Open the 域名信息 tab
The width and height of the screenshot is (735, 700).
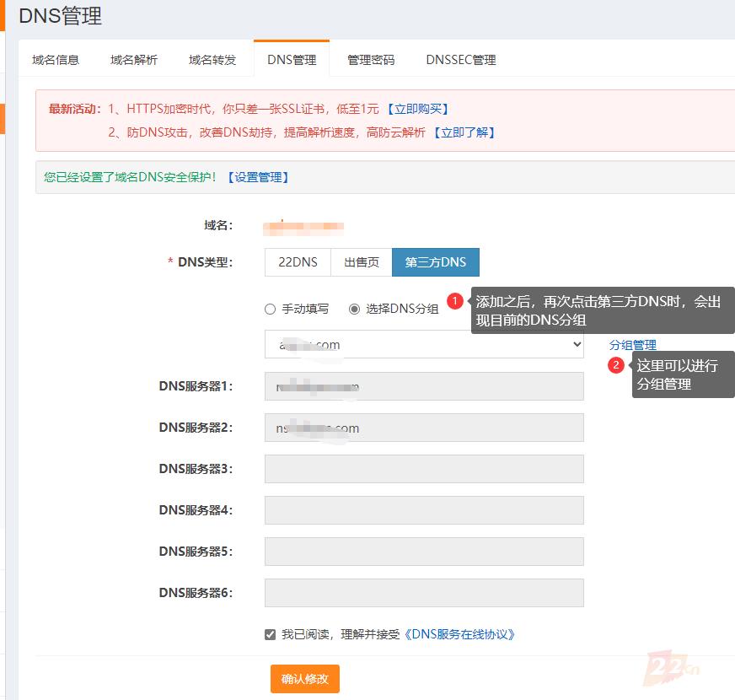[x=56, y=60]
